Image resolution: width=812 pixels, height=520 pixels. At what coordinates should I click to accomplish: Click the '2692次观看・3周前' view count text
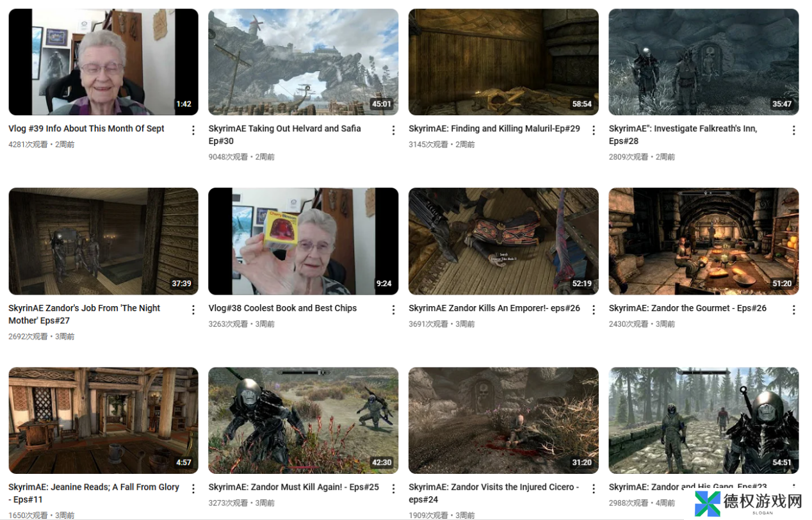(42, 336)
